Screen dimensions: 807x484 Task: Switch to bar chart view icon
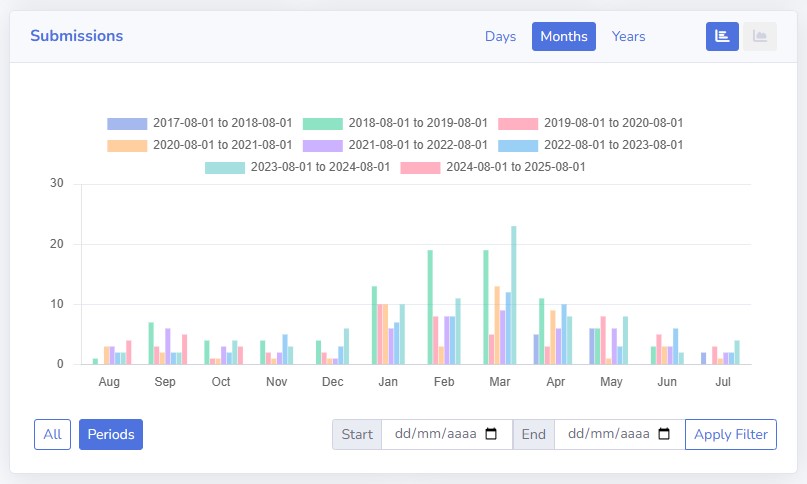[722, 36]
